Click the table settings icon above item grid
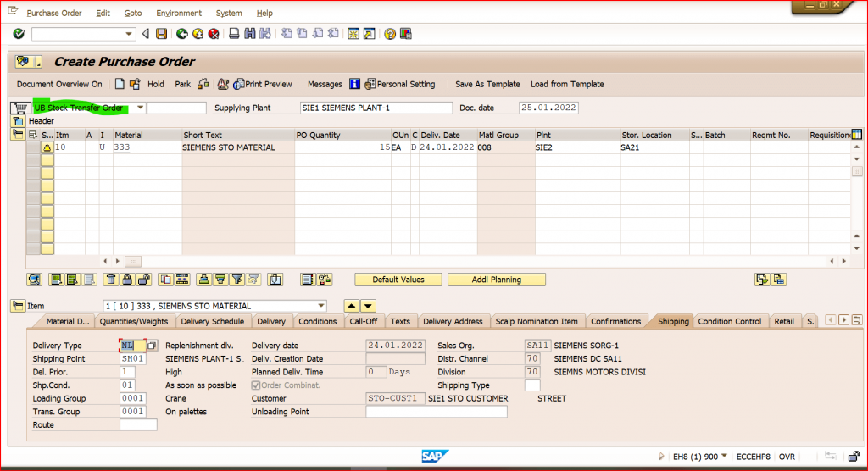 point(857,135)
